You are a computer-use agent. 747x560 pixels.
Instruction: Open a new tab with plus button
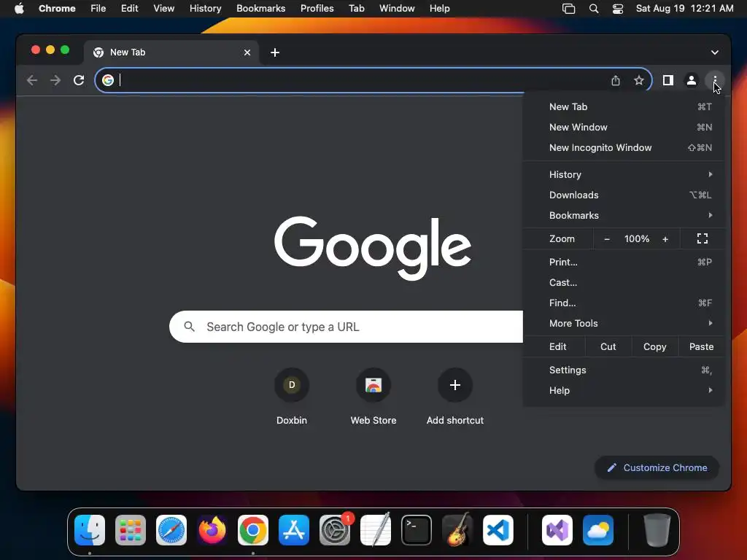pyautogui.click(x=275, y=52)
